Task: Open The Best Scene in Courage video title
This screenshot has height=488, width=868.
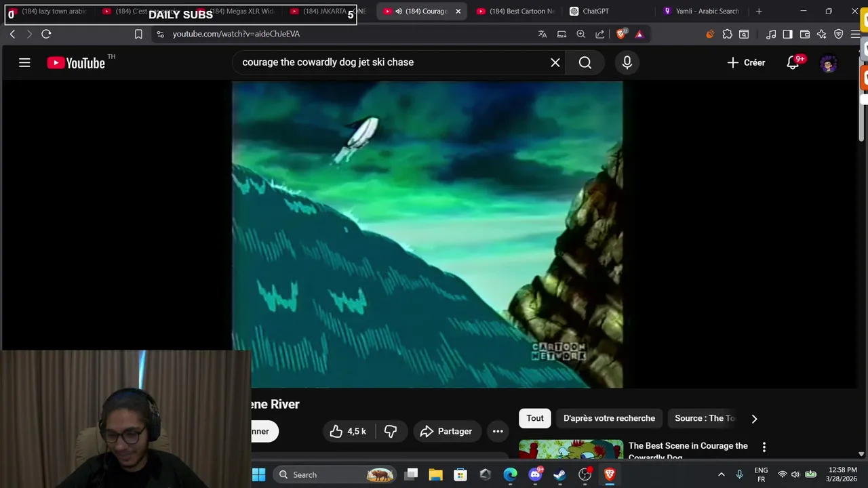Action: (x=688, y=451)
